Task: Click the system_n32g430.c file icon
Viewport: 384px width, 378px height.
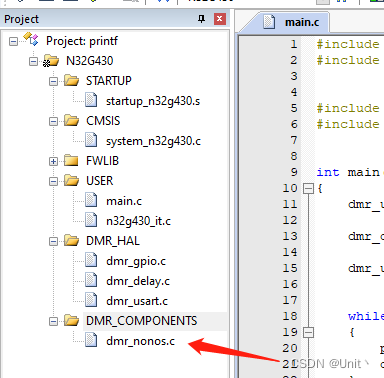Action: coord(91,140)
